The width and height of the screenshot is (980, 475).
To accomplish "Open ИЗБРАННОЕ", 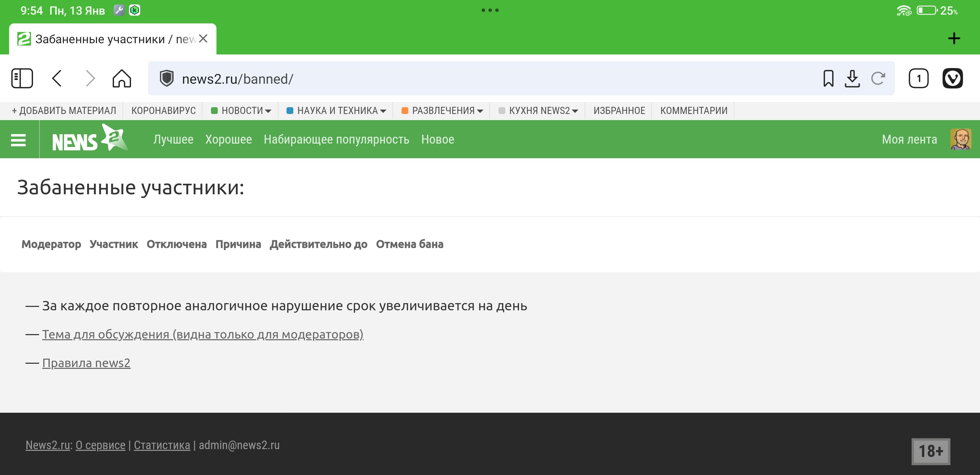I will tap(619, 111).
